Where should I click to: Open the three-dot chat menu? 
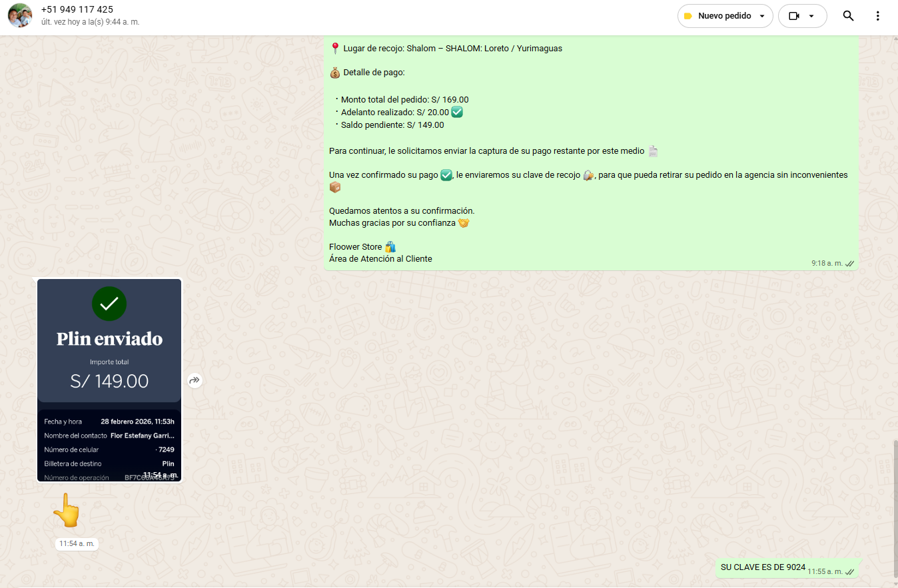tap(878, 16)
